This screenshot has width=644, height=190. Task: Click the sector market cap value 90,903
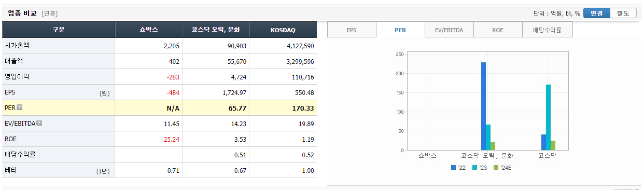click(x=236, y=46)
